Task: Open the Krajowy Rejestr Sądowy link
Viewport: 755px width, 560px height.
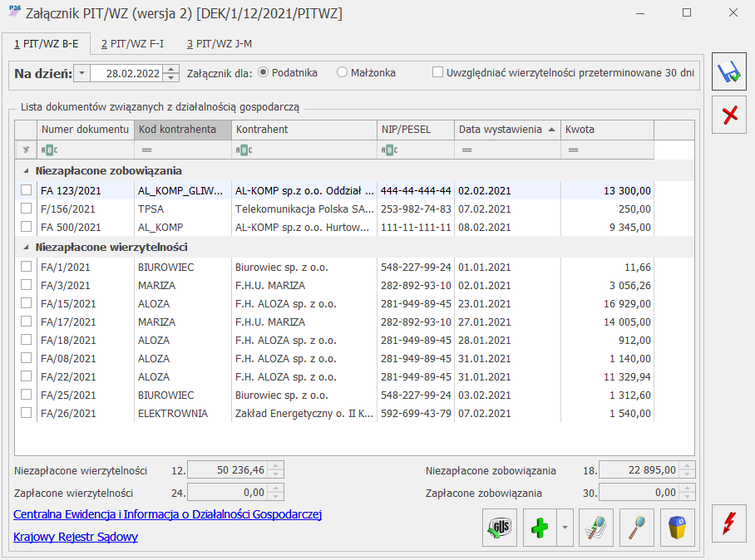Action: [76, 537]
